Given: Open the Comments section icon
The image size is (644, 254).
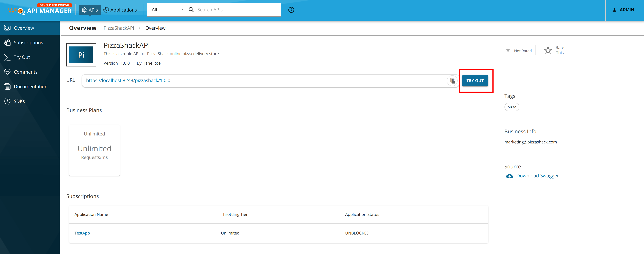Looking at the screenshot, I should tap(7, 72).
